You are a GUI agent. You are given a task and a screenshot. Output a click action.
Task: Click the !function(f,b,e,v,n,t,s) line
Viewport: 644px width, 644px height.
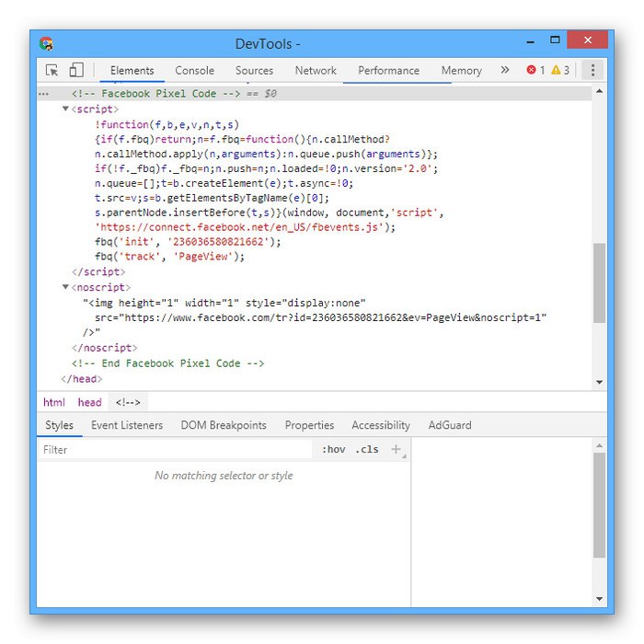167,124
